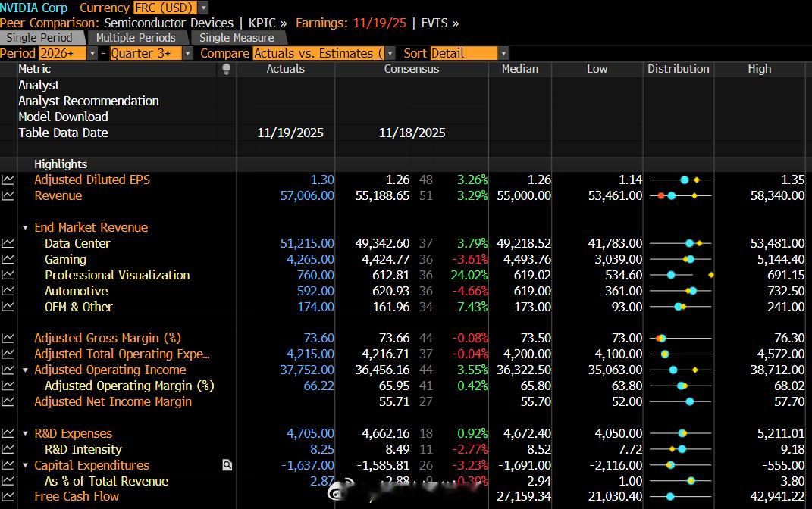Click the Revenue metric name
The height and width of the screenshot is (509, 812).
pyautogui.click(x=58, y=196)
